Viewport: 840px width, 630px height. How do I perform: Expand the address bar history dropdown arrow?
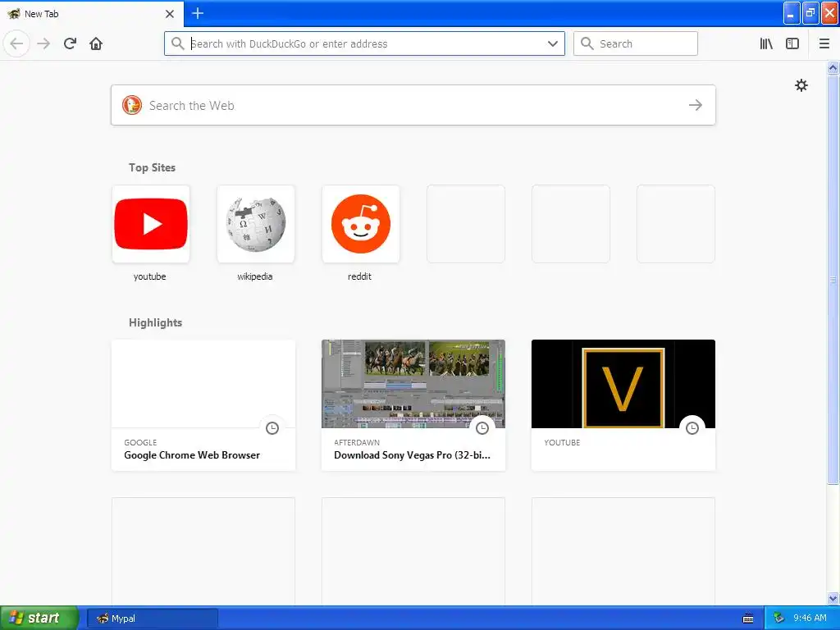tap(553, 43)
